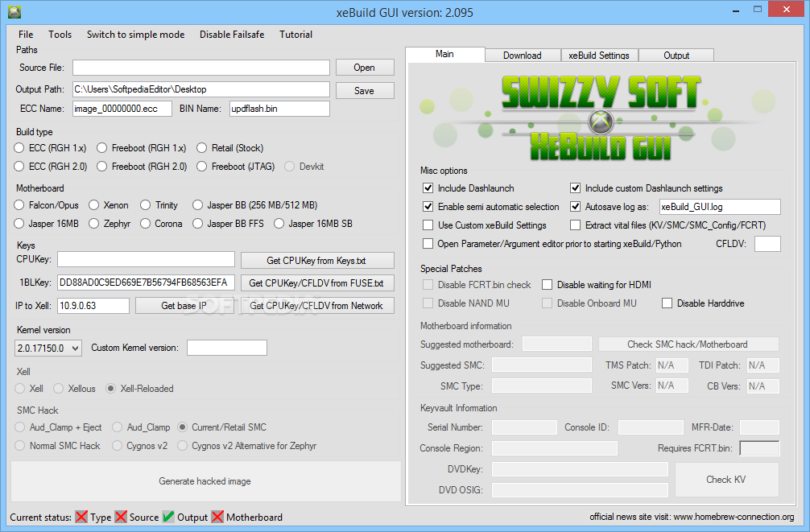Select ECC (RGH 2.0) build type

click(x=51, y=167)
